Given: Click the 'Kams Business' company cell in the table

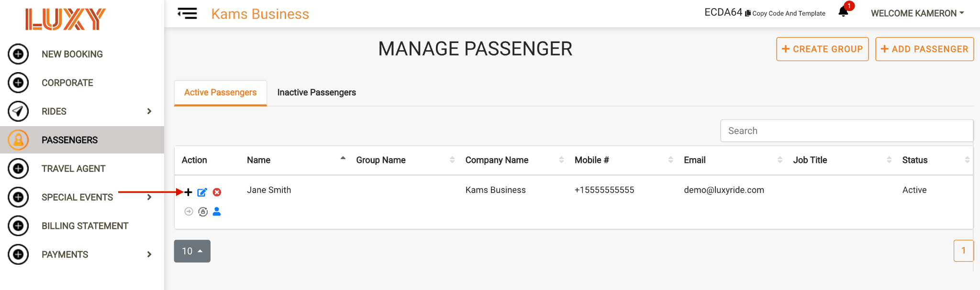Looking at the screenshot, I should coord(496,190).
